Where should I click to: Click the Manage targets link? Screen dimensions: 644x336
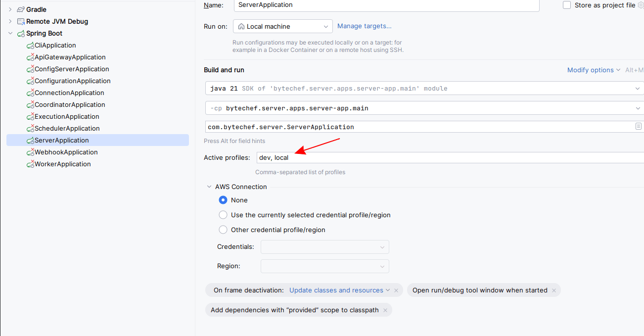[x=365, y=26]
